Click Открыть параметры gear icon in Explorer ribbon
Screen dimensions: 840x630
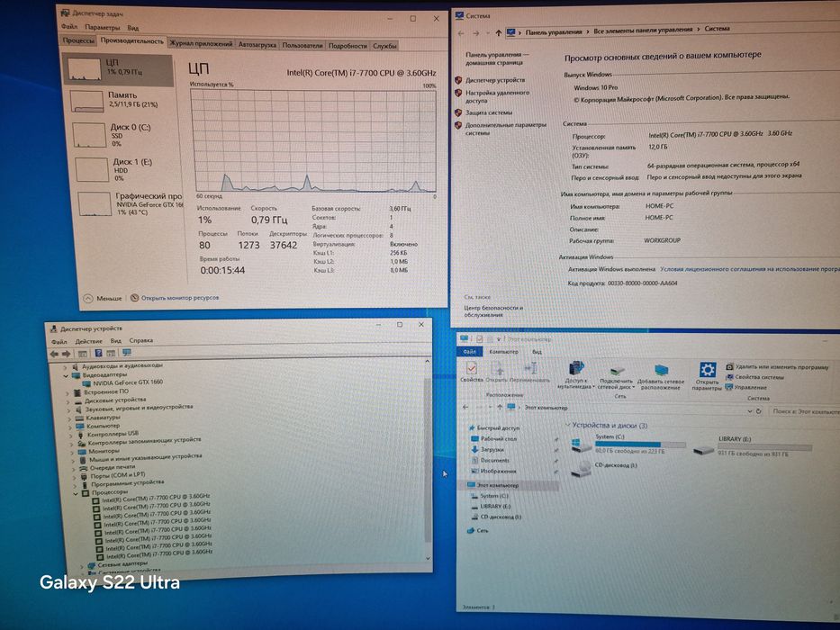[x=708, y=370]
